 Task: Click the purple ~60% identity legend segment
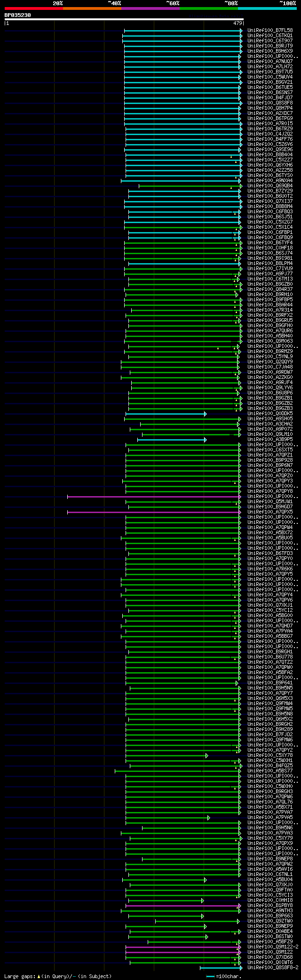(x=150, y=8)
